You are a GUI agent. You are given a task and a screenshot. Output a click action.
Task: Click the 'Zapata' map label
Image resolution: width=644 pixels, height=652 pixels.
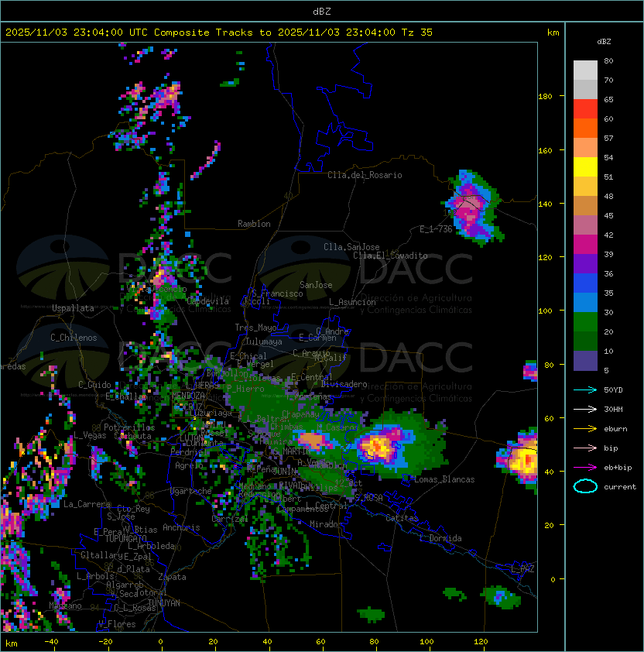172,577
